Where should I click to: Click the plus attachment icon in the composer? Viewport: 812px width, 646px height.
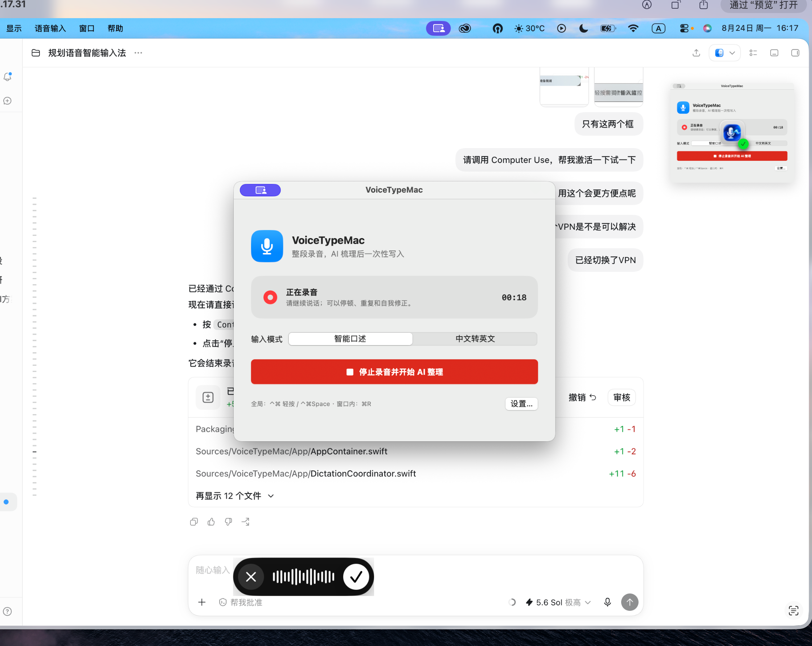coord(202,602)
